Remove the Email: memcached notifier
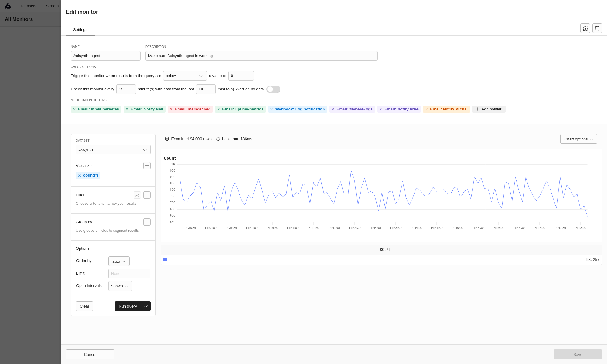Viewport: 607px width, 364px height. (171, 109)
